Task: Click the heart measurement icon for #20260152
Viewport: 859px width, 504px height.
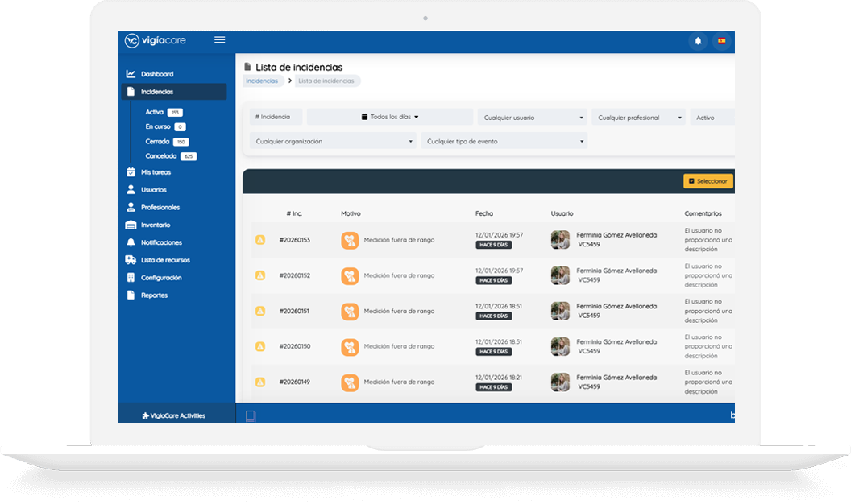Action: (350, 275)
